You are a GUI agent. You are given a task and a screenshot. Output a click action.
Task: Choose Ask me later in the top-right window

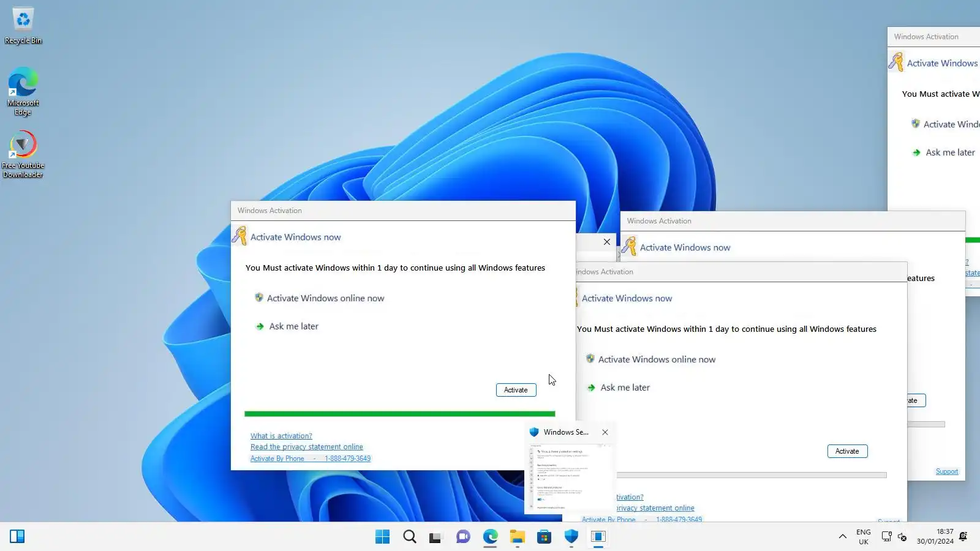pos(944,152)
